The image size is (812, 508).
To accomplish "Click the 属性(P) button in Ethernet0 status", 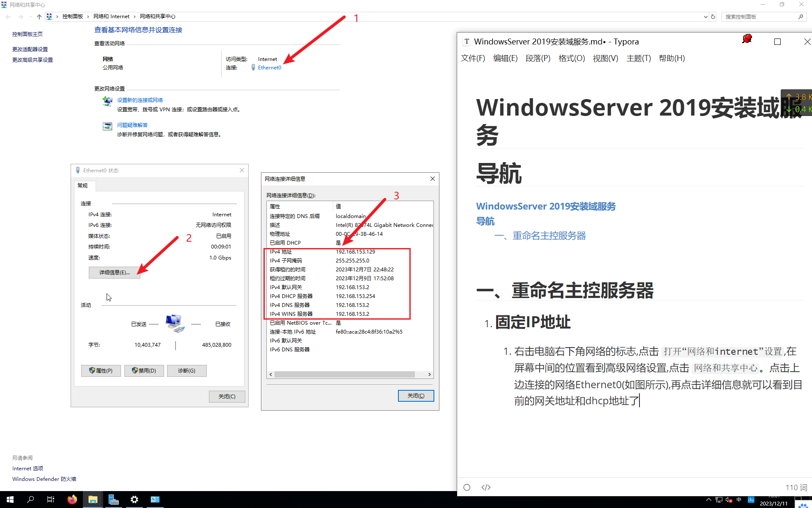I will click(101, 371).
